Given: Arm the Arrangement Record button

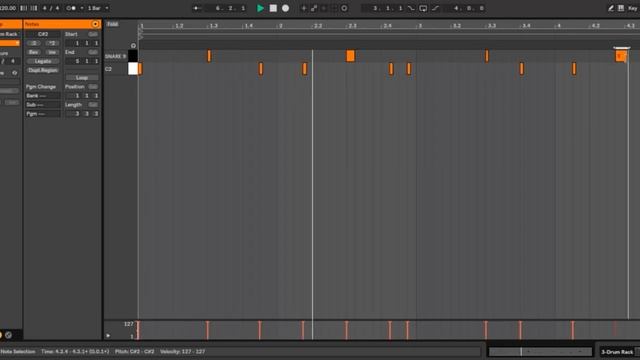Looking at the screenshot, I should coord(286,8).
